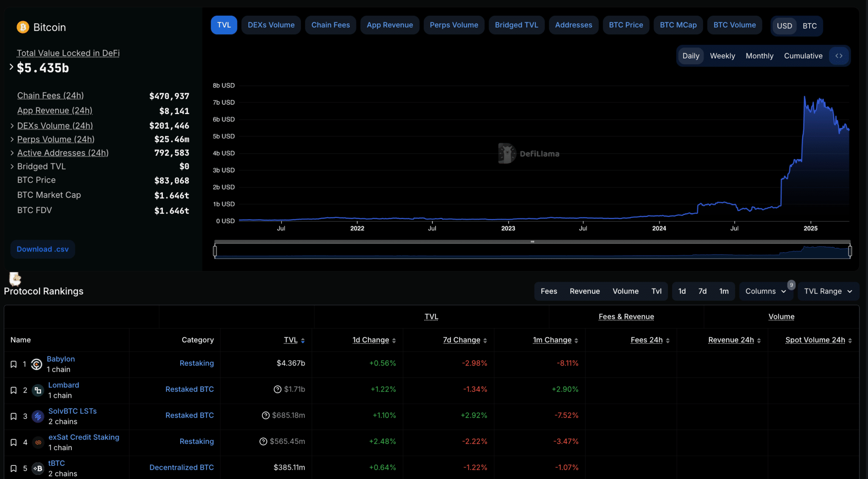Screen dimensions: 868x479
Task: Click the question mark icon beside Lombard TVL
Action: 278,389
